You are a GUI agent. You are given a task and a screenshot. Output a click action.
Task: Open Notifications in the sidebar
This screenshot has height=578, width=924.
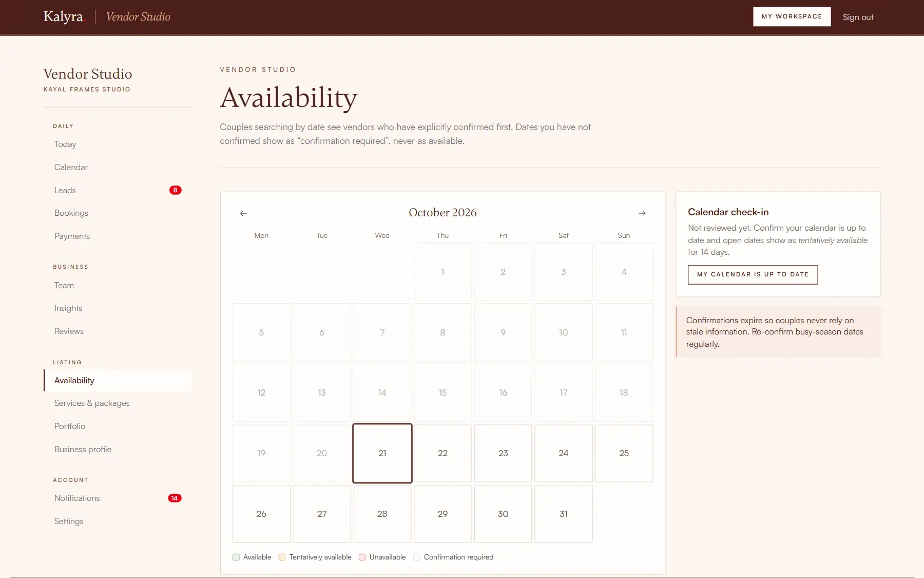coord(118,498)
